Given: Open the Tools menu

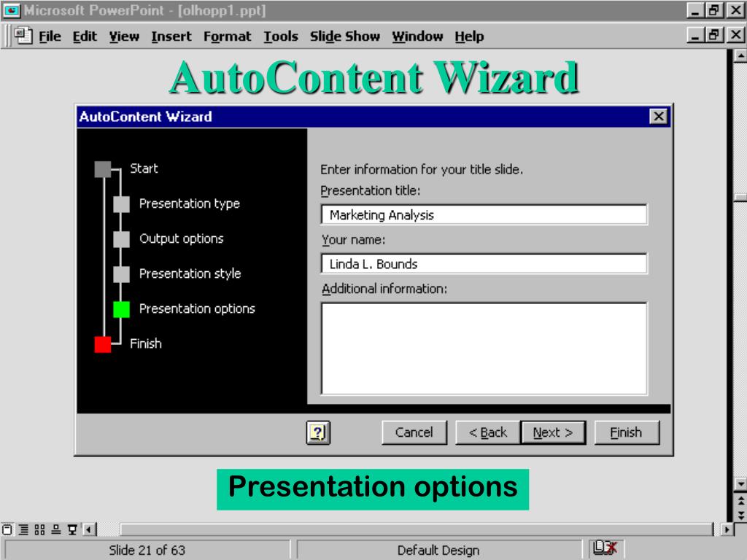Looking at the screenshot, I should (x=281, y=36).
